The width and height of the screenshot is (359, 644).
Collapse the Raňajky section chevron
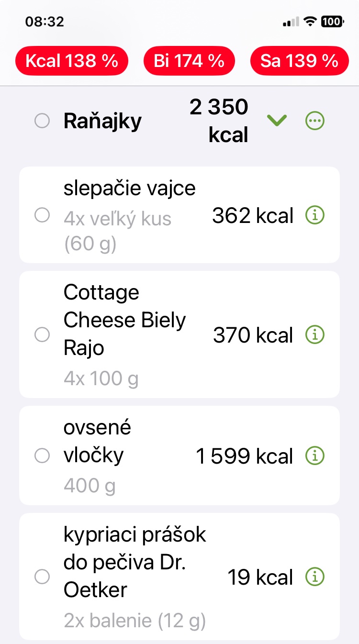tap(277, 121)
